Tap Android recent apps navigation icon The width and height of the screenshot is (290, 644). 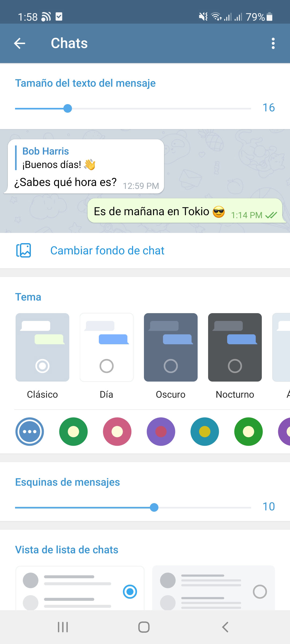point(63,627)
